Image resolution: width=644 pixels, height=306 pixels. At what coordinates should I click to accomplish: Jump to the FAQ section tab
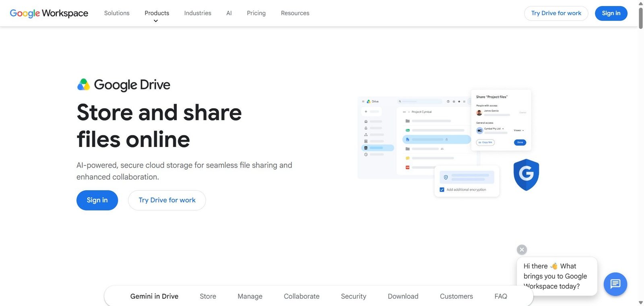pos(501,296)
